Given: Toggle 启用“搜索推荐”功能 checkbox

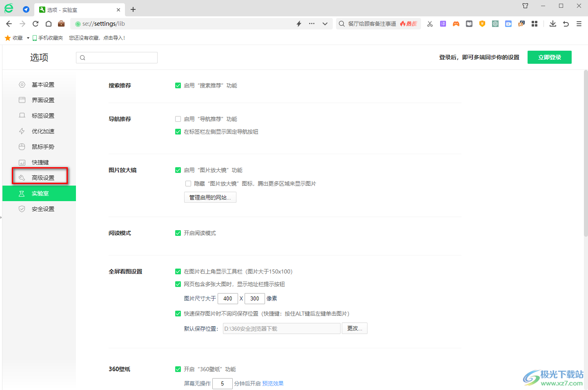Looking at the screenshot, I should pyautogui.click(x=178, y=85).
